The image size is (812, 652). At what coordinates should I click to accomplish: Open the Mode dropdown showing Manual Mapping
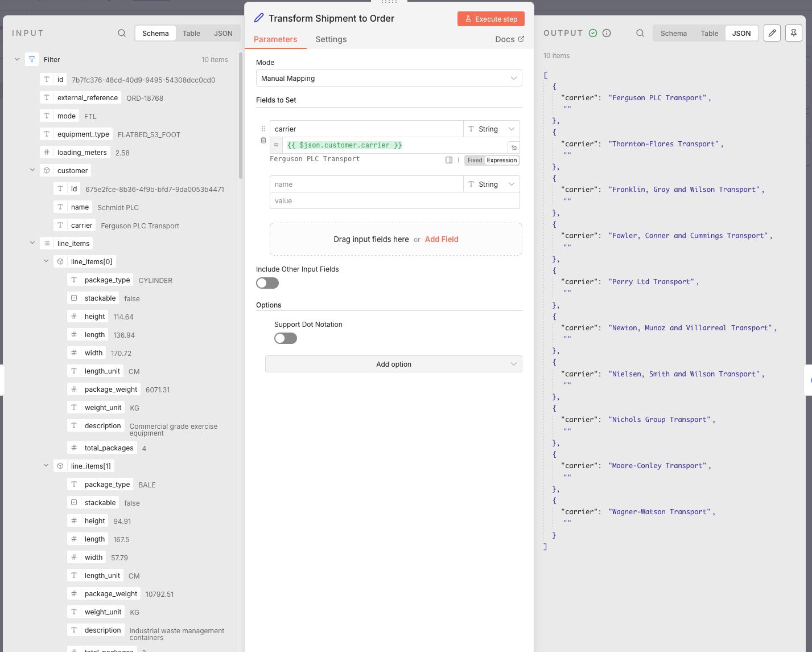pos(389,78)
